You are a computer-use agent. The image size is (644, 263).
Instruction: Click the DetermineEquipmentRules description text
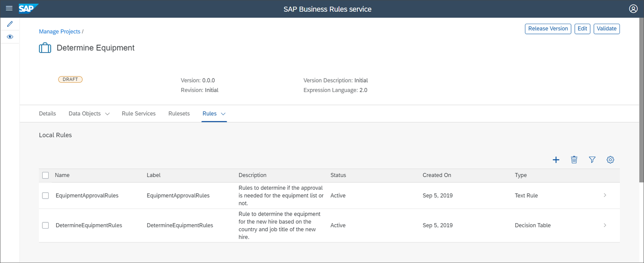click(280, 225)
